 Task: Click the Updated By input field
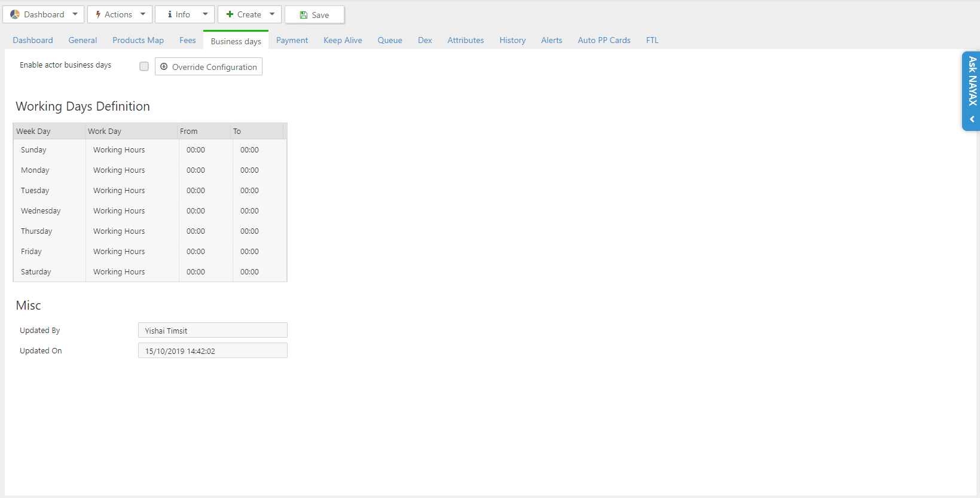[213, 330]
